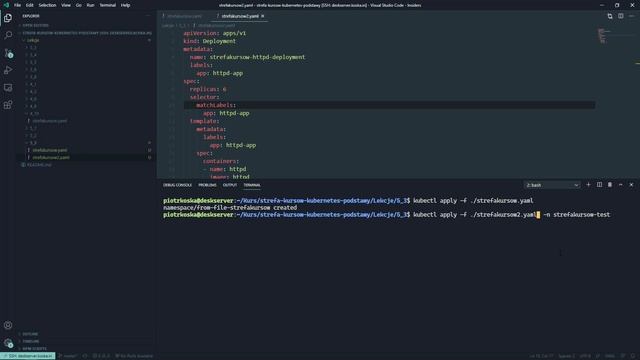Switch to the first strefakursow.yaml editor tab
This screenshot has width=640, height=360.
[184, 16]
